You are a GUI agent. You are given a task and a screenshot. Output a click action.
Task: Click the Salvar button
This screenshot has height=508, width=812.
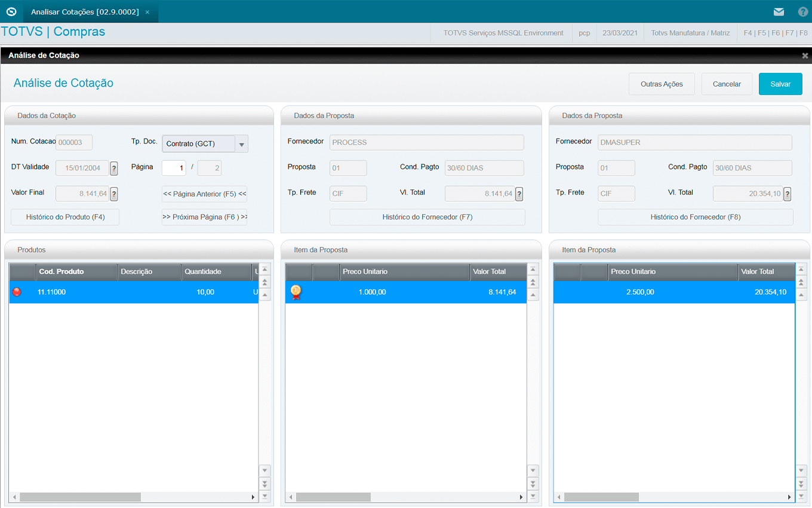coord(780,84)
